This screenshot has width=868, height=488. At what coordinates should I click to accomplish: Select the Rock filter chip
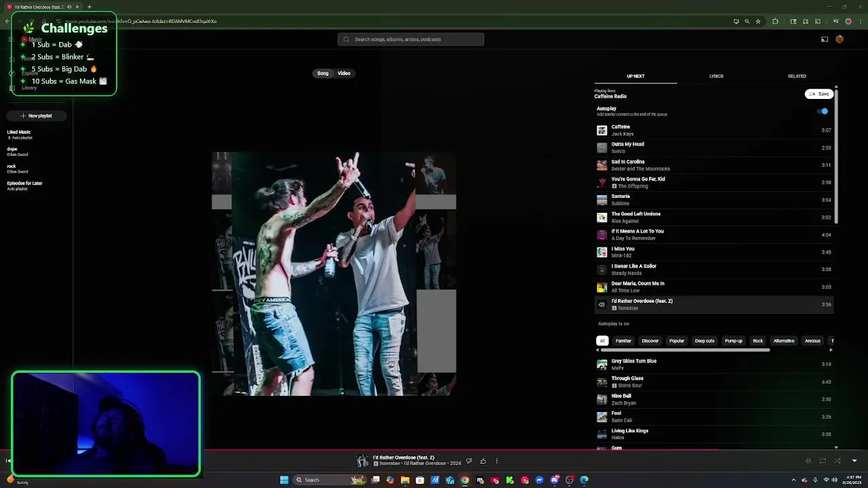coord(758,341)
